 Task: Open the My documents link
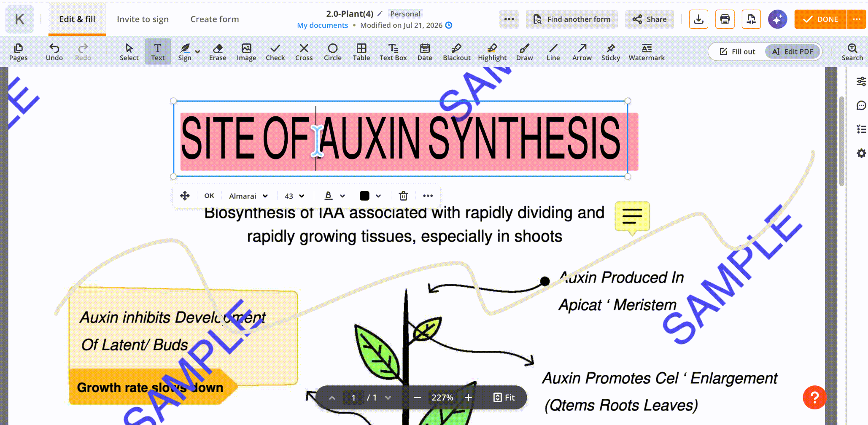click(x=323, y=25)
